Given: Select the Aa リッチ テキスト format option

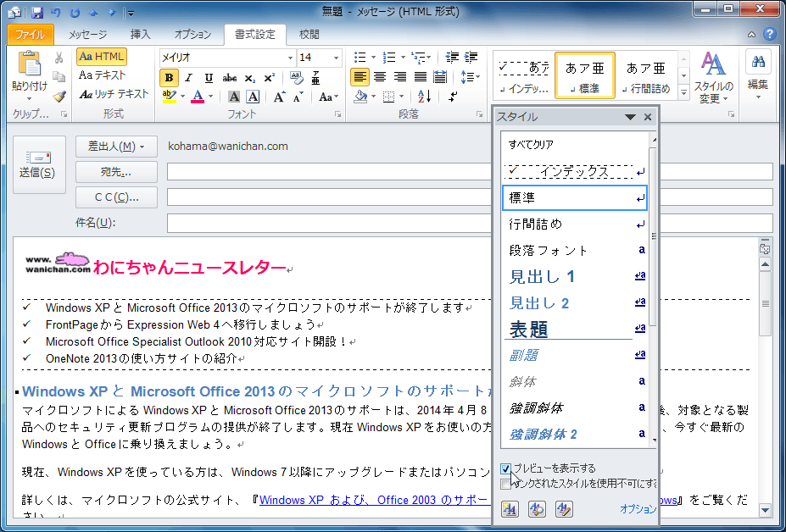Looking at the screenshot, I should 114,94.
